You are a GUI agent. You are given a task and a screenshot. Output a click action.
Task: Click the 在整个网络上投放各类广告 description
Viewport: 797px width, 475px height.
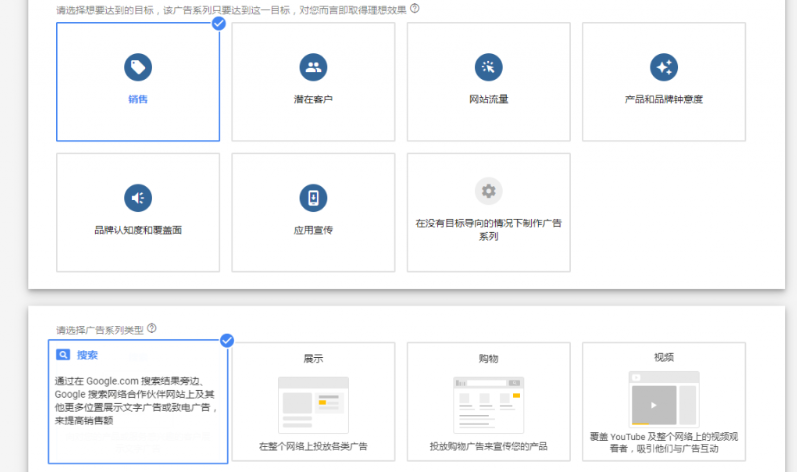pyautogui.click(x=313, y=447)
